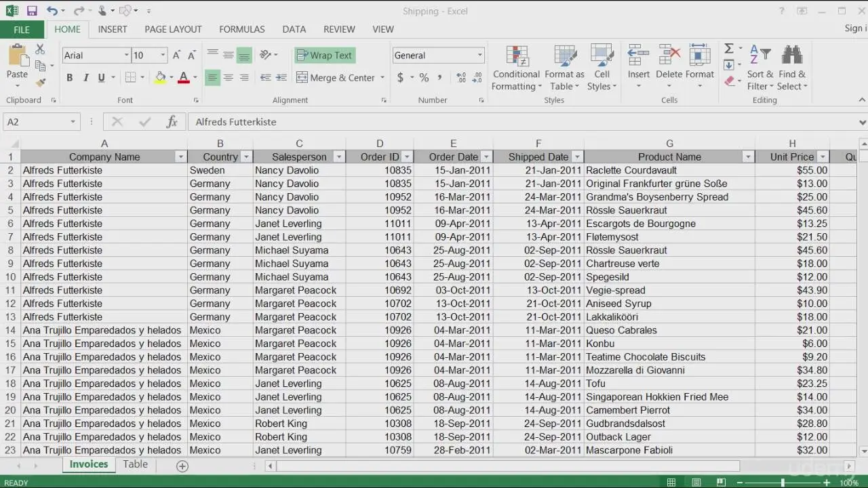Open the FILE tab

22,30
